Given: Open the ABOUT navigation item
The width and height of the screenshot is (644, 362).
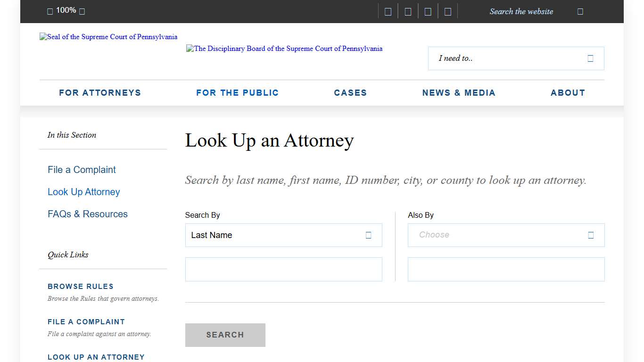Looking at the screenshot, I should pyautogui.click(x=568, y=92).
